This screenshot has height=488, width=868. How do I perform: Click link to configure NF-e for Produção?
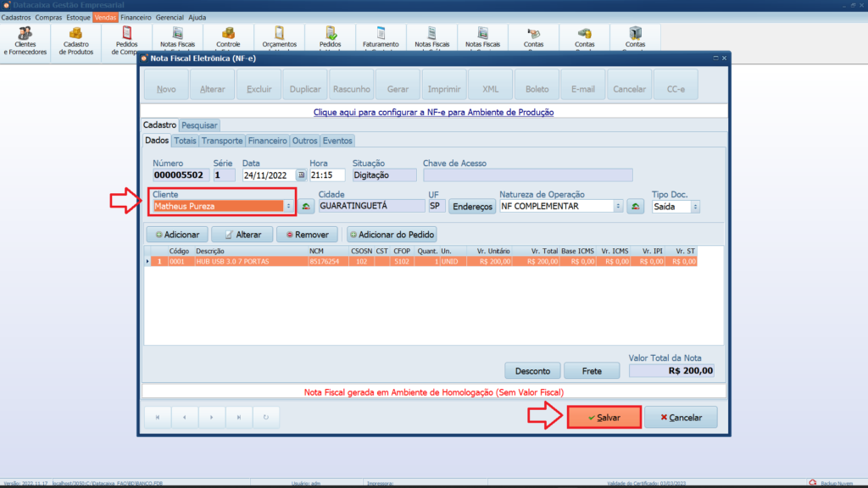coord(433,112)
